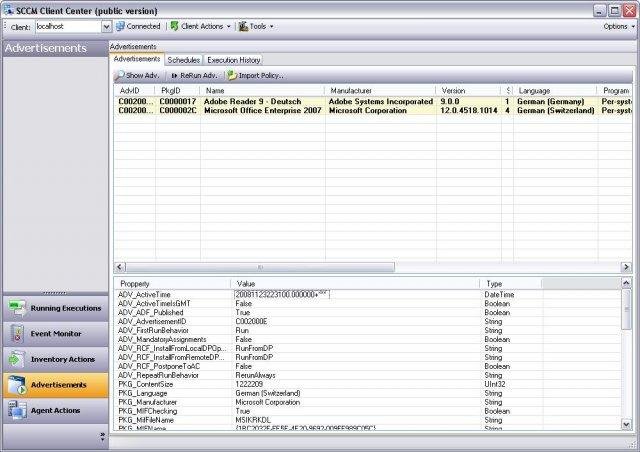The width and height of the screenshot is (640, 452).
Task: Open the Options dropdown menu
Action: (x=619, y=27)
